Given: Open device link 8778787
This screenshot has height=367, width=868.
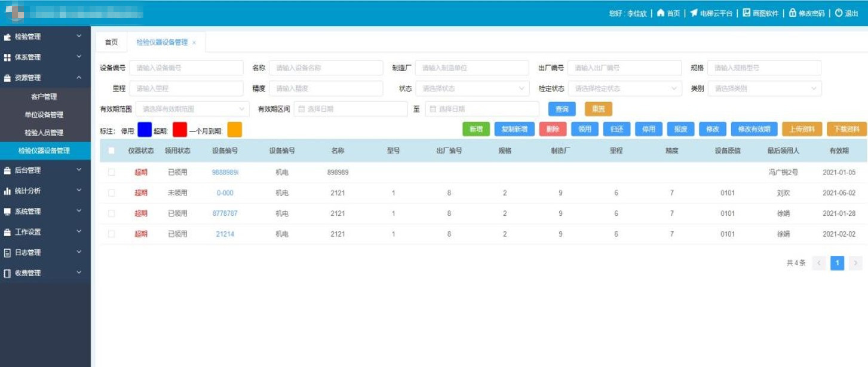Looking at the screenshot, I should 225,213.
